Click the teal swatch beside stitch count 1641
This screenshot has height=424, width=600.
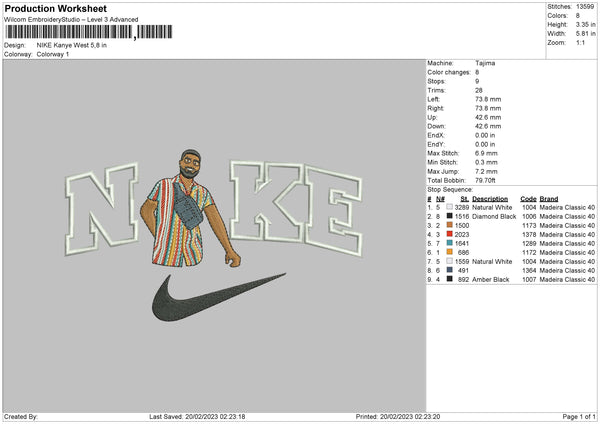coord(450,243)
